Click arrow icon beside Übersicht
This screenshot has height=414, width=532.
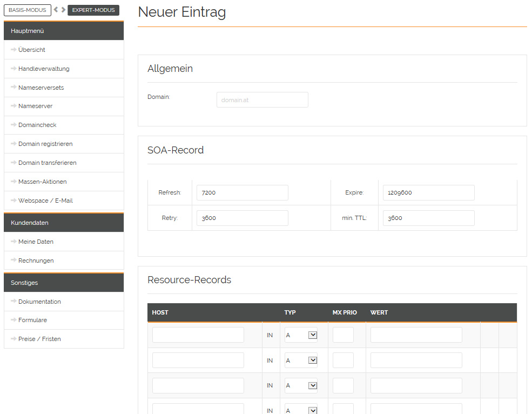(x=14, y=50)
